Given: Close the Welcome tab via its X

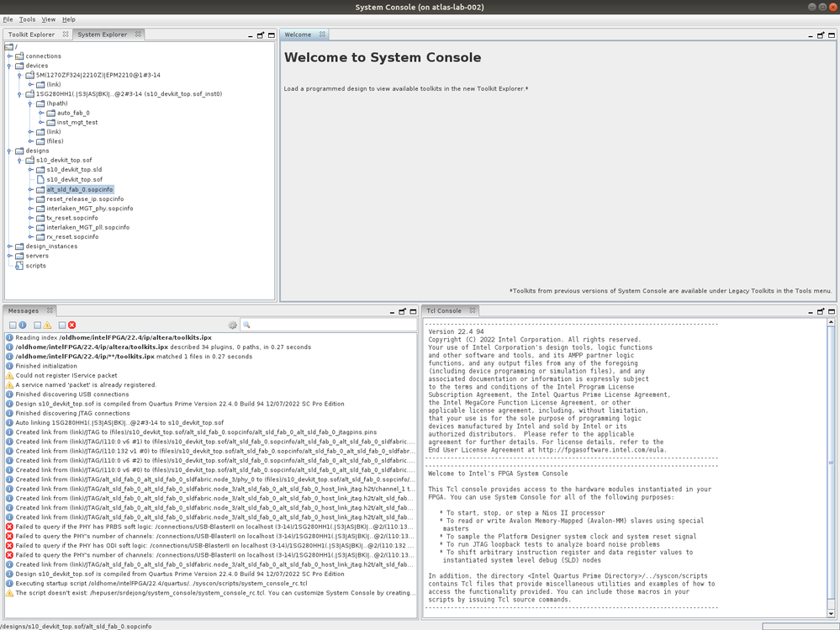Looking at the screenshot, I should [x=322, y=34].
